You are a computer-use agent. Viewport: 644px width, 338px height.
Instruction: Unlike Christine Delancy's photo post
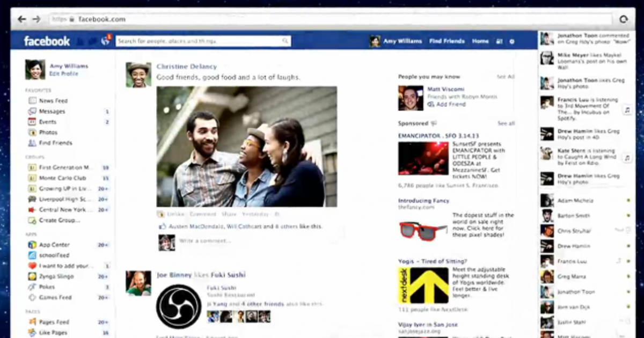point(175,214)
